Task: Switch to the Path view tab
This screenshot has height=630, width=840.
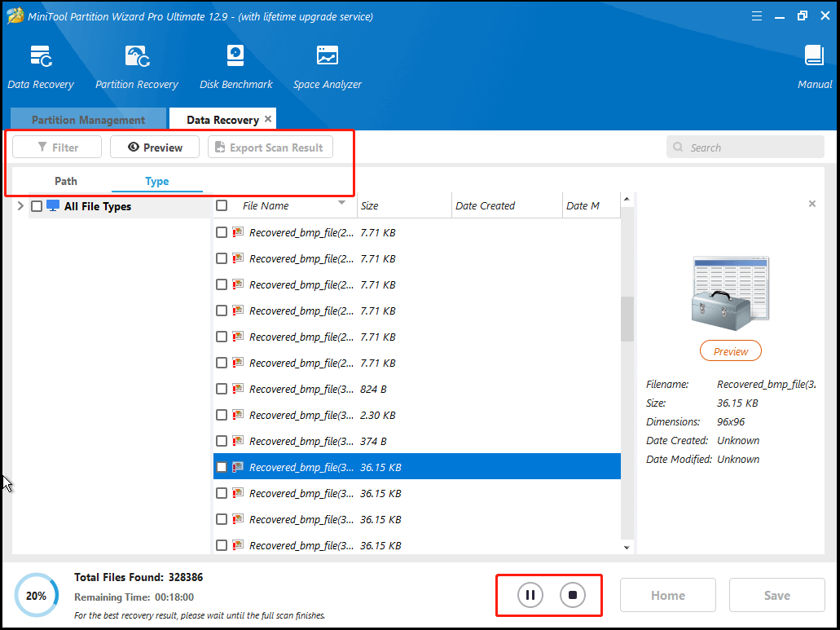Action: (x=66, y=181)
